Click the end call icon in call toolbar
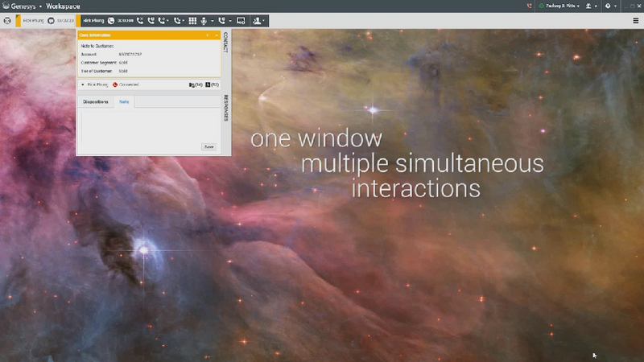 [x=139, y=21]
